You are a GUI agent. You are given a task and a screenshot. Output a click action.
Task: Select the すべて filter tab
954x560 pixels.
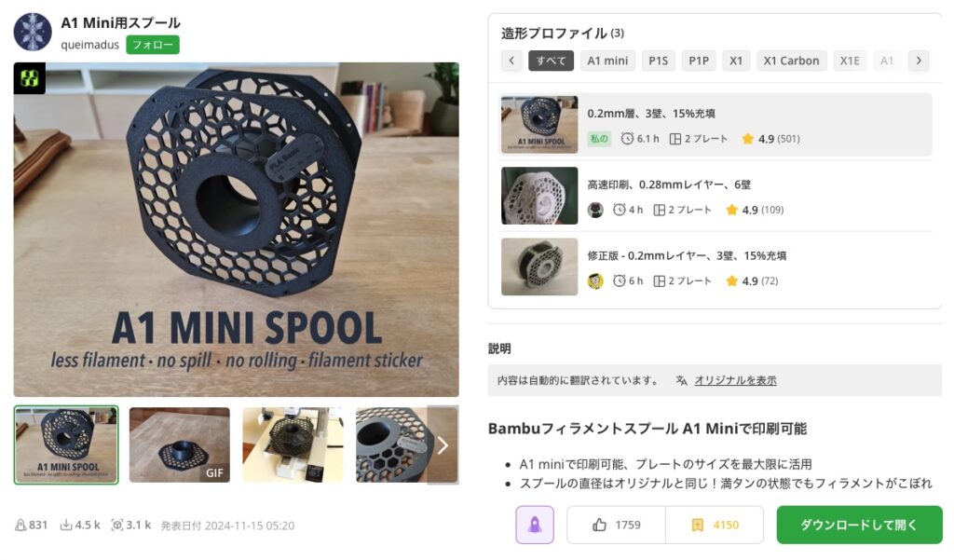coord(551,61)
